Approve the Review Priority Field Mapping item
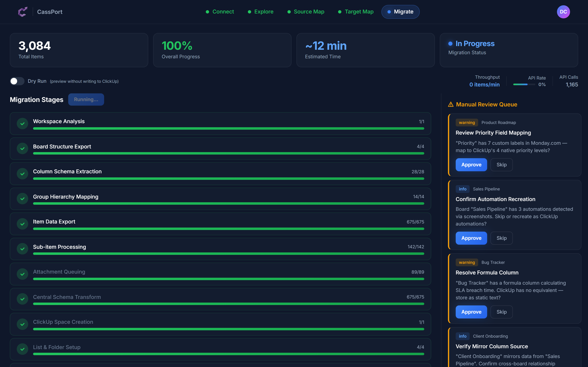 (471, 165)
